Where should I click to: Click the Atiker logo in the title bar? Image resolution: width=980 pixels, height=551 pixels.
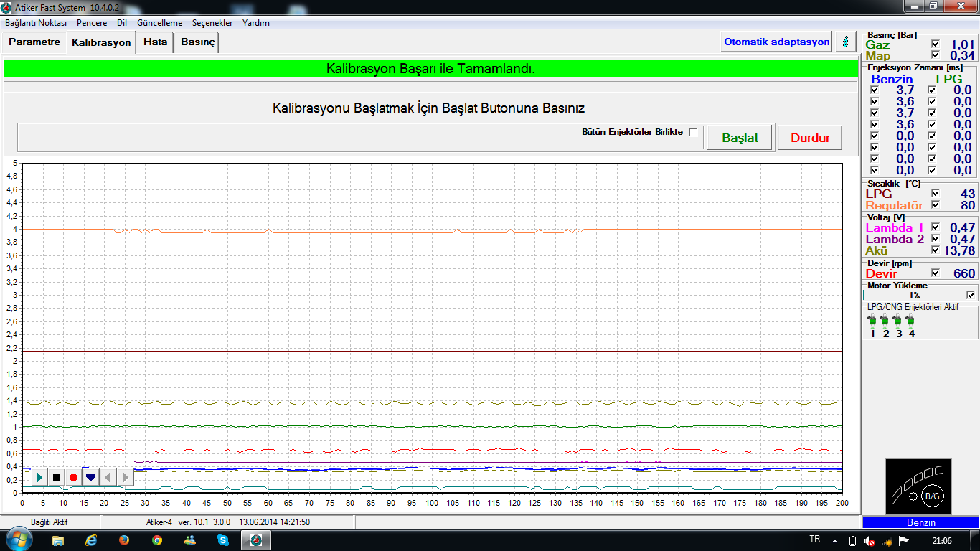pyautogui.click(x=6, y=7)
